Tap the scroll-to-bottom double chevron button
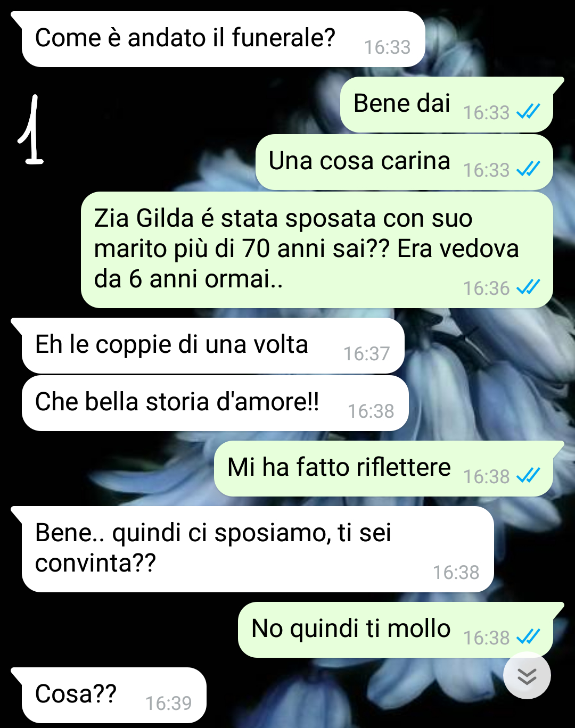This screenshot has height=728, width=575. [x=527, y=676]
